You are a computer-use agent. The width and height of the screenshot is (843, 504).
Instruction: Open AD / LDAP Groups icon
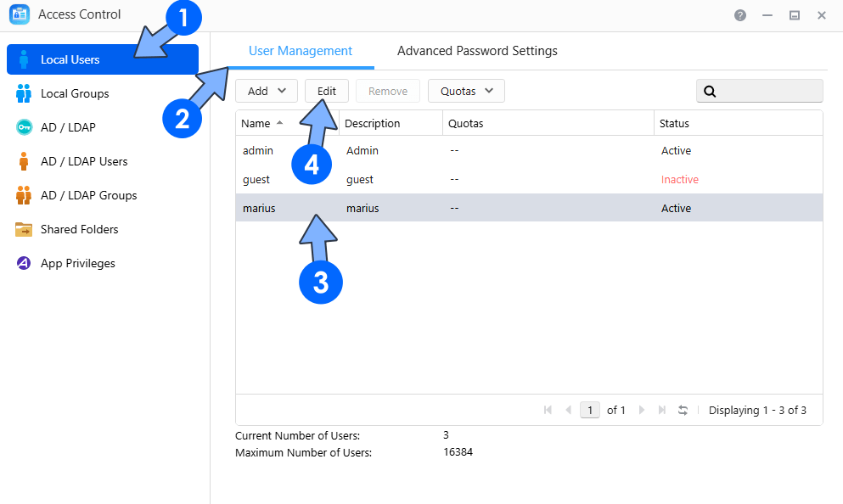[24, 195]
